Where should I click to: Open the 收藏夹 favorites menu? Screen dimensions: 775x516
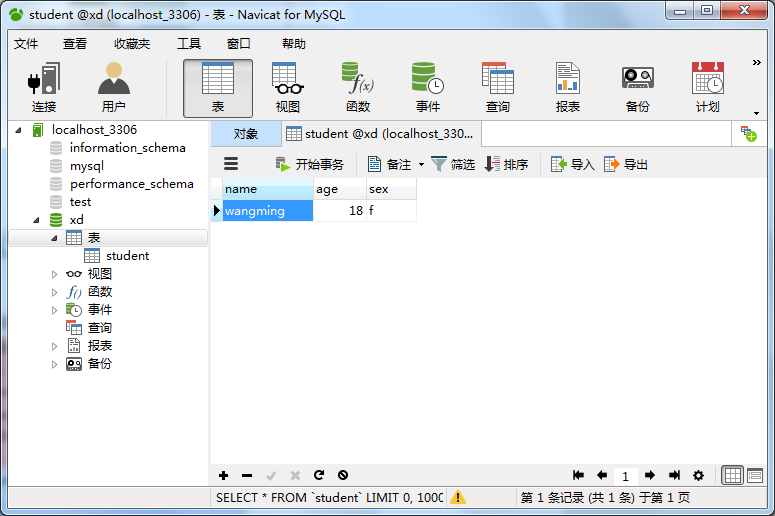131,43
